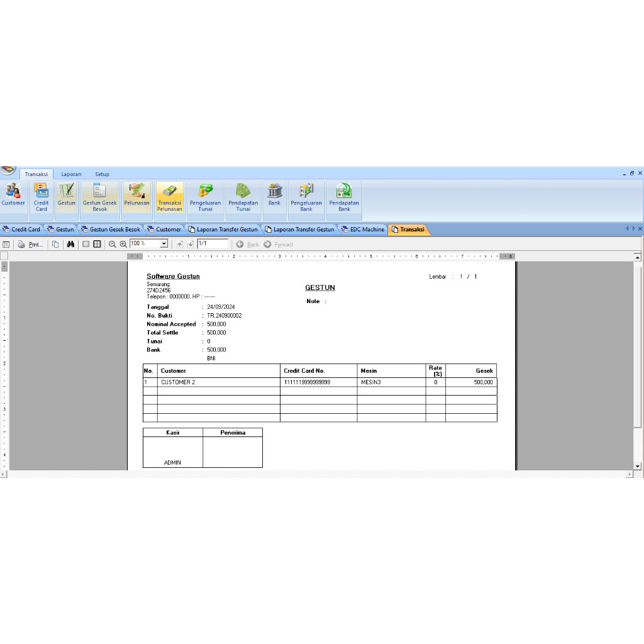This screenshot has height=644, width=644.
Task: Click the printer icon in the report toolbar
Action: tap(21, 245)
